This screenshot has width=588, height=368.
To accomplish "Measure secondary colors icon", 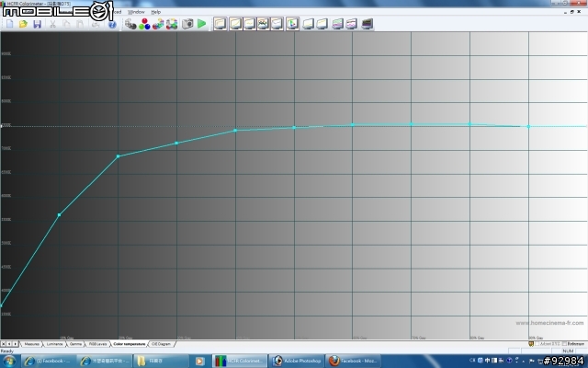I will pos(158,24).
